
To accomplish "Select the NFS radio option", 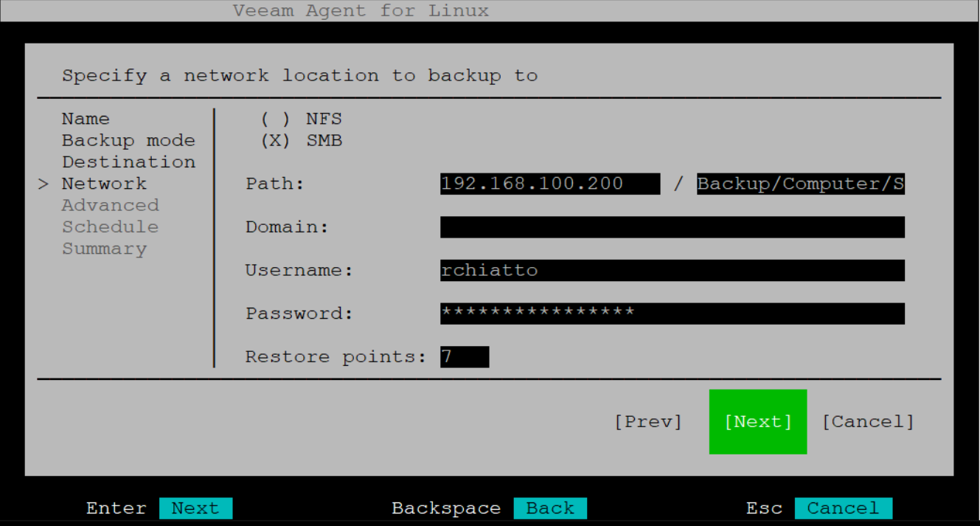I will (x=301, y=119).
